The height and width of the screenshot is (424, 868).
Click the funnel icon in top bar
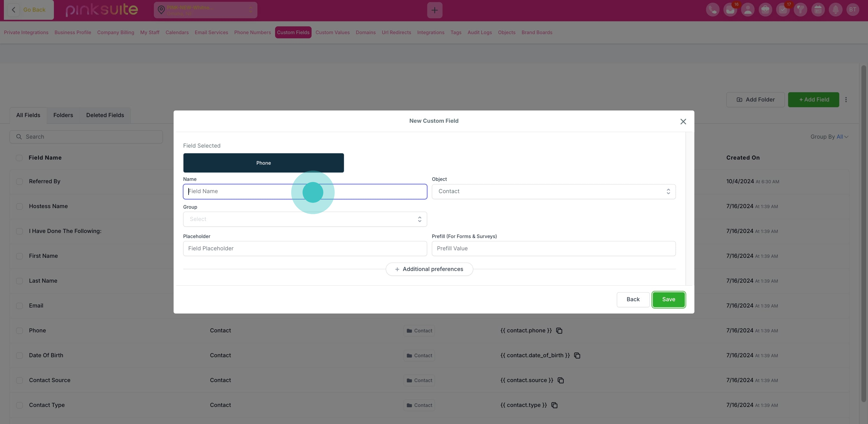coord(800,10)
